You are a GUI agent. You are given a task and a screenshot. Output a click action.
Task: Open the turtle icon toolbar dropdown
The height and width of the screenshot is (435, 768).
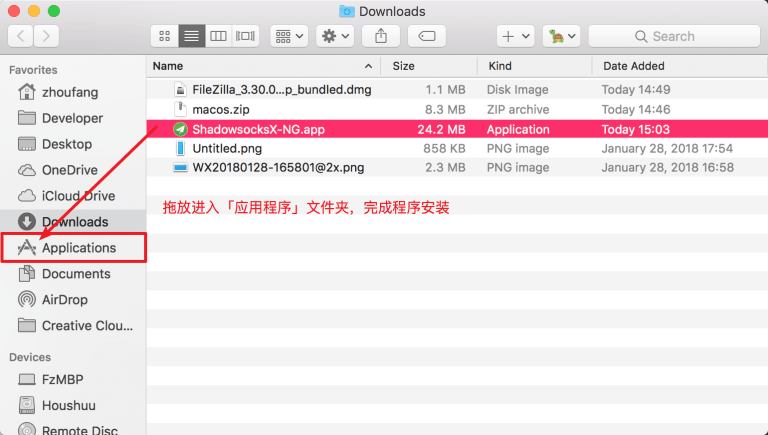[x=561, y=36]
